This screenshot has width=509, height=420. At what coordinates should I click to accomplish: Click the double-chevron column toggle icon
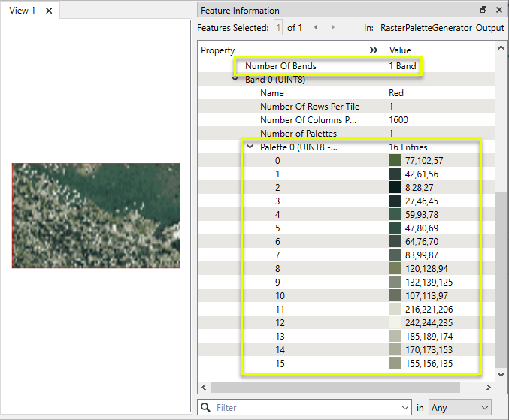click(374, 50)
